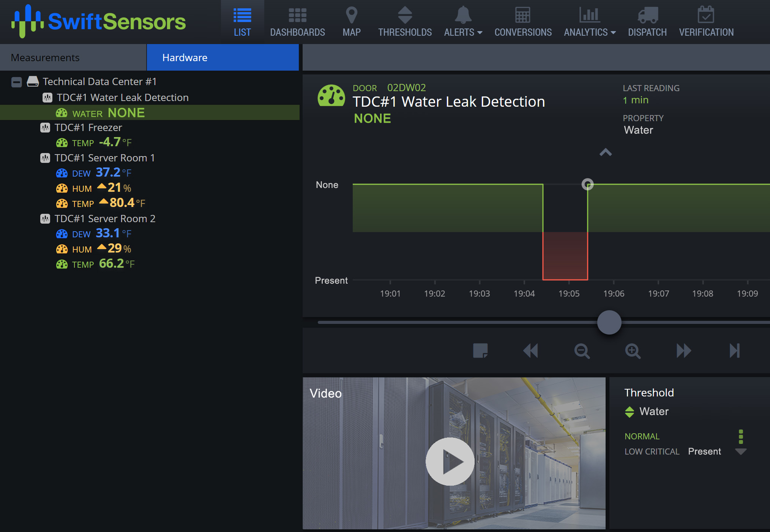Screen dimensions: 770x532
Task: Select Server Room 1 DEW 37.2 °F
Action: [x=94, y=173]
